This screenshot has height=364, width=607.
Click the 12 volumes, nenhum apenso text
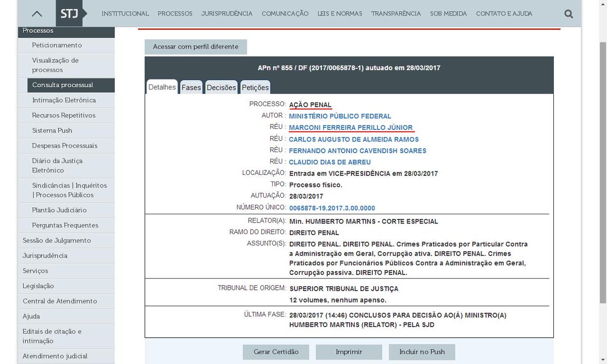point(338,300)
